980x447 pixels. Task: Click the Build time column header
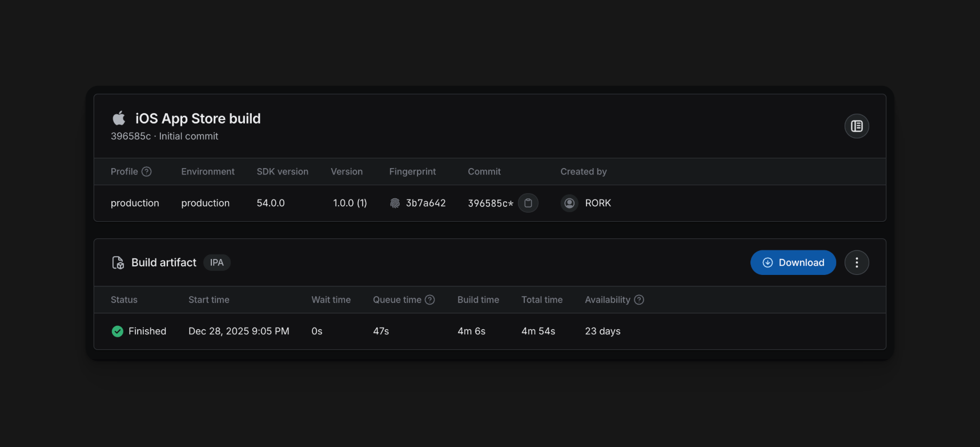479,300
